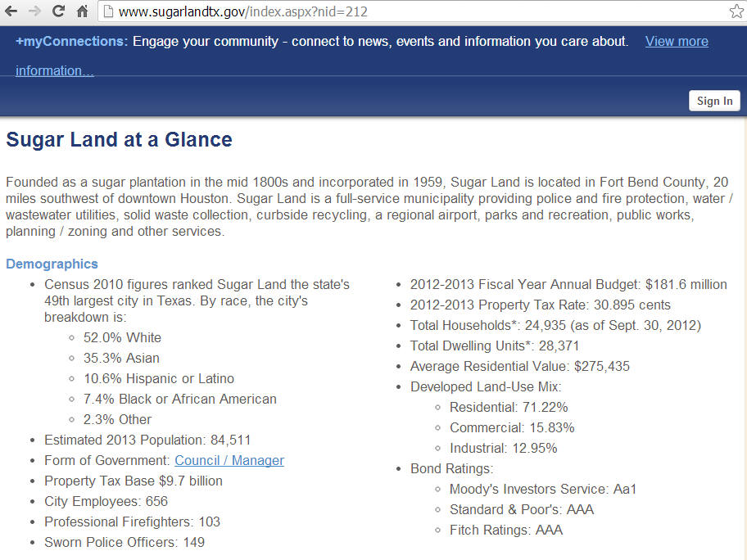Click "Standard & Poor's: AAA"
747x560 pixels.
522,510
